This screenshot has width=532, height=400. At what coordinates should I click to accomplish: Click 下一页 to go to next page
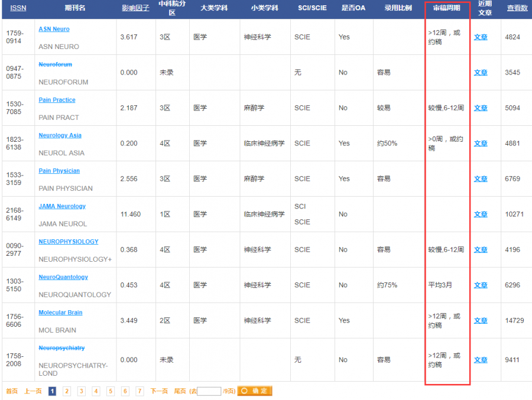(159, 391)
